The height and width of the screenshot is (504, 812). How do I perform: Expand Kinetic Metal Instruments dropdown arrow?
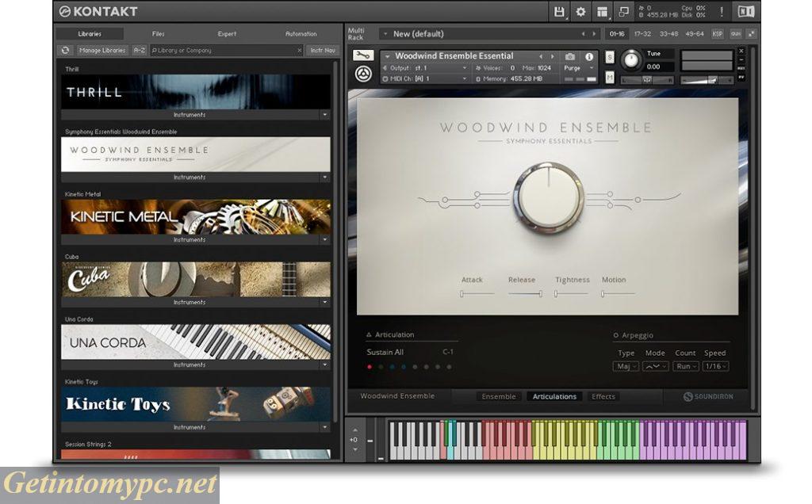coord(324,240)
